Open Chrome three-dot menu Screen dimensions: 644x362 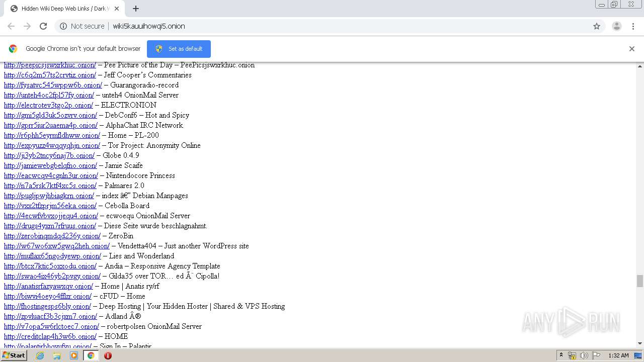pos(633,26)
